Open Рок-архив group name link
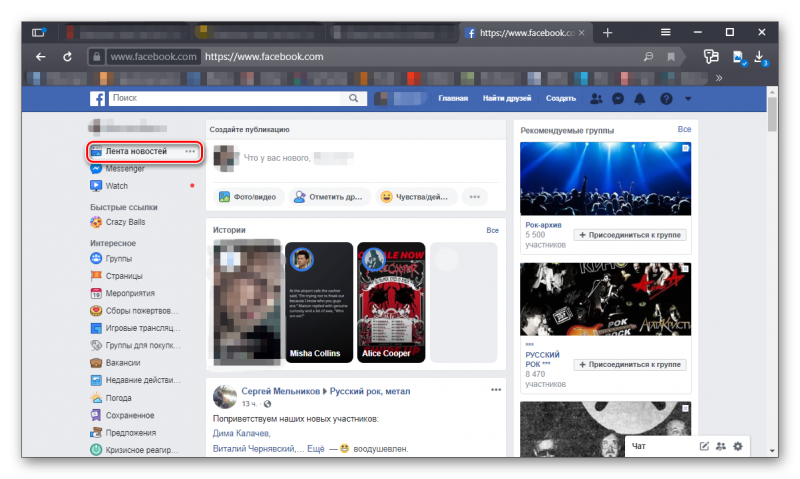Image resolution: width=800 pixels, height=479 pixels. coord(543,225)
